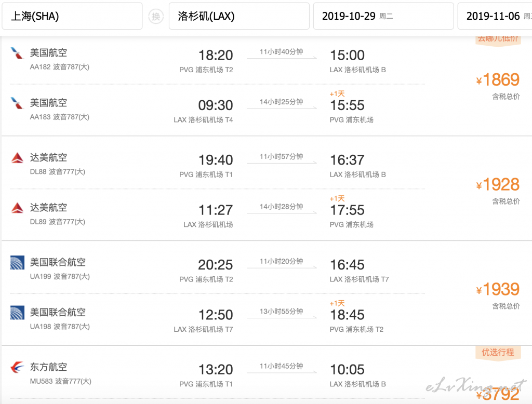
Task: Select the ¥1928 Delta fare
Action: pos(497,185)
